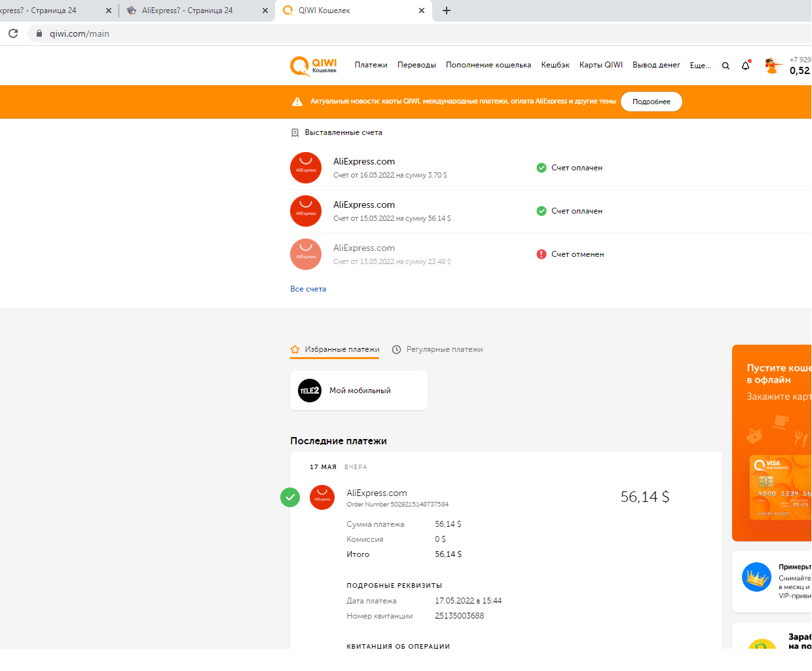Click AliExpress logo for 3.70 $ invoice
This screenshot has width=812, height=671.
point(306,168)
